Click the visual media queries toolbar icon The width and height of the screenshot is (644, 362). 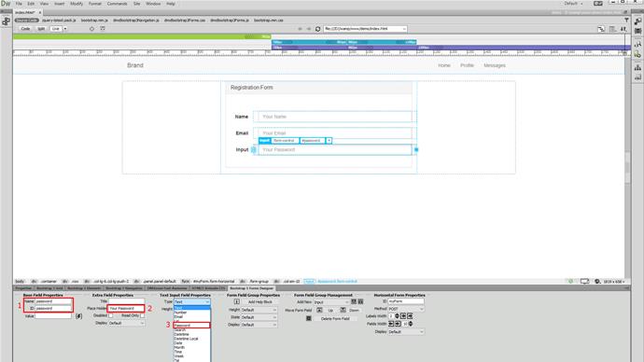[x=103, y=29]
